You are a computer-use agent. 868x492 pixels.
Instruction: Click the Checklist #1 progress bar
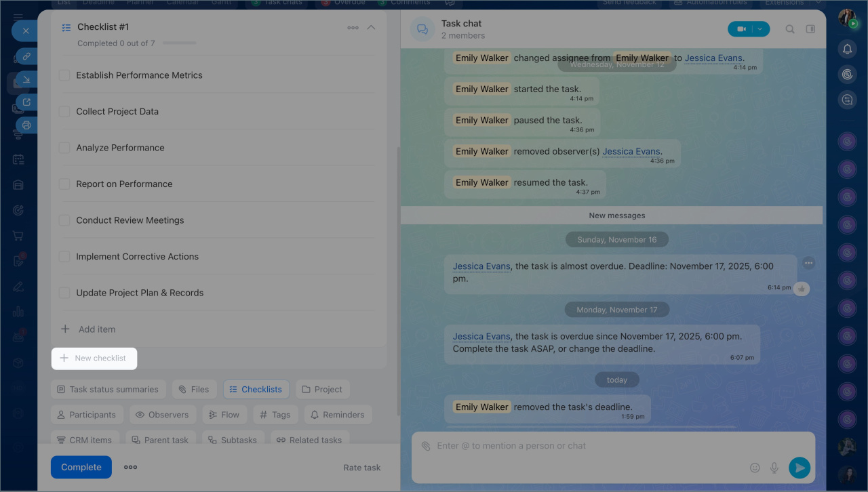coord(179,43)
